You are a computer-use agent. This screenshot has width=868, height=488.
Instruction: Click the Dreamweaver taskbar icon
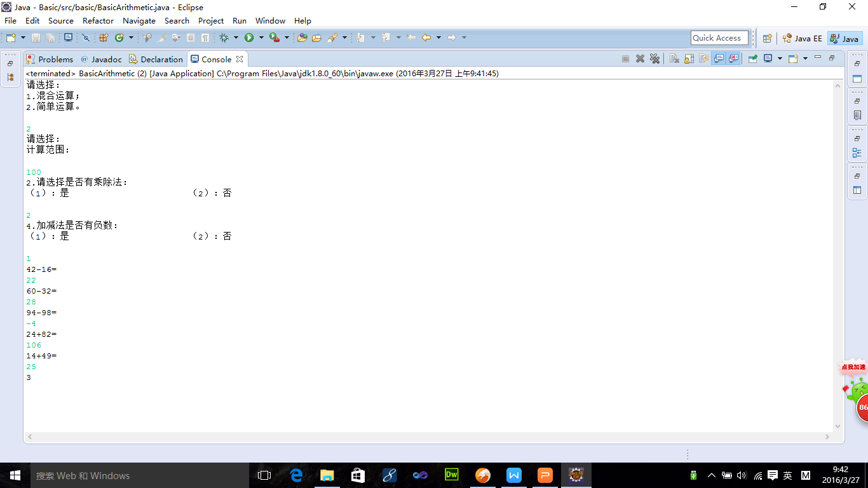coord(452,475)
